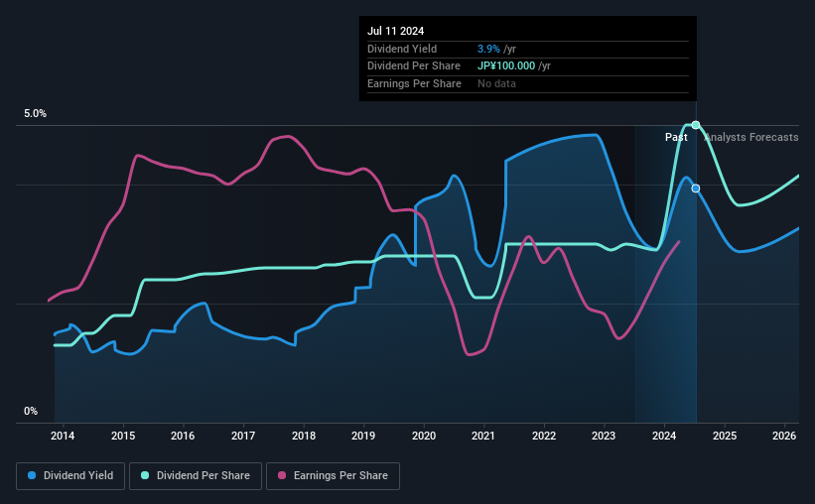Click the 2020 x-axis year label
The width and height of the screenshot is (815, 504).
(424, 436)
